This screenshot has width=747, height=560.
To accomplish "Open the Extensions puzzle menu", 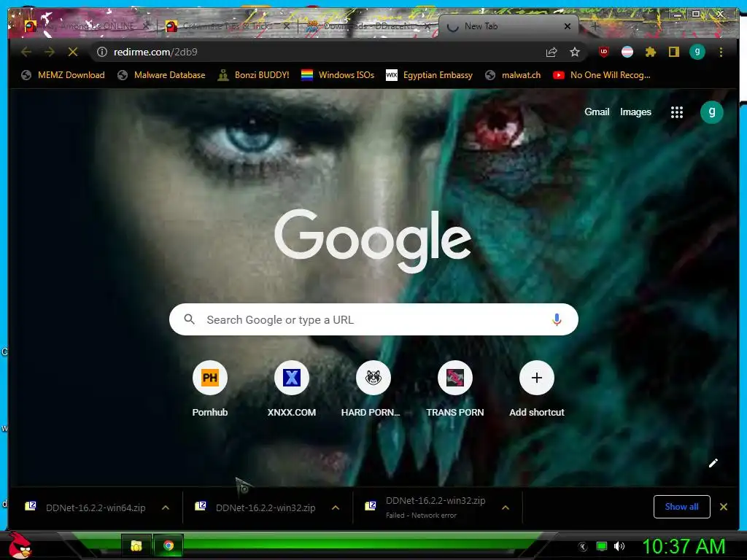I will [651, 52].
